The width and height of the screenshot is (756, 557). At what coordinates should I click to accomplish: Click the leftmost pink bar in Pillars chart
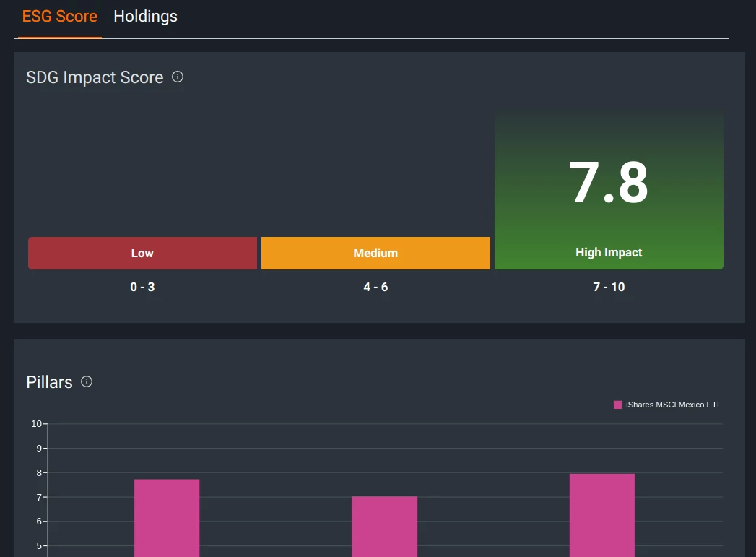[x=167, y=517]
